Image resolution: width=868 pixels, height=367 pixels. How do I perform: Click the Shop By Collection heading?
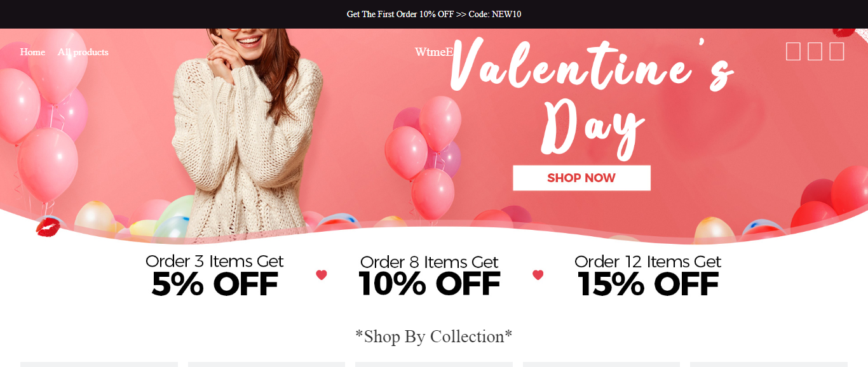coord(434,336)
